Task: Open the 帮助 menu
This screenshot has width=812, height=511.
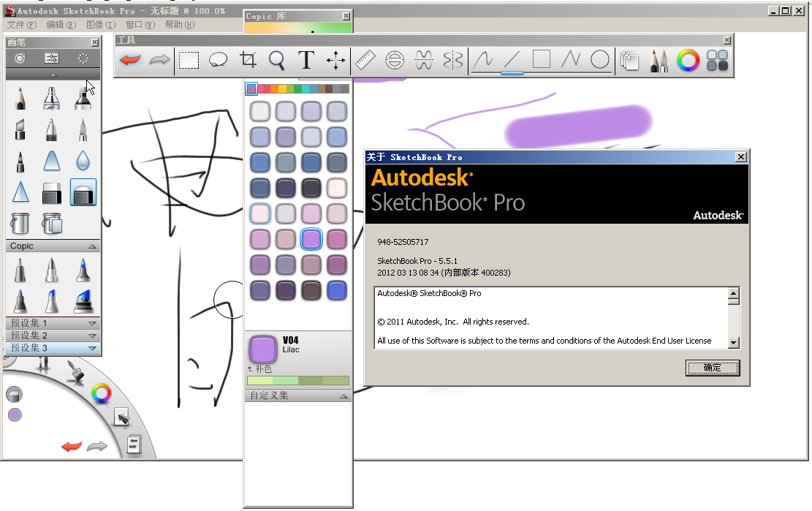Action: pos(180,24)
